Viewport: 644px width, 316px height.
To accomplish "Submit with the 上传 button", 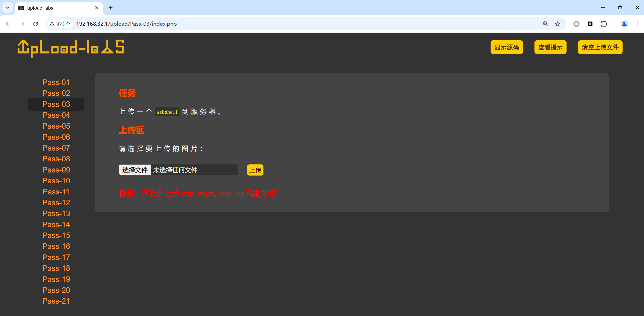I will [x=255, y=170].
